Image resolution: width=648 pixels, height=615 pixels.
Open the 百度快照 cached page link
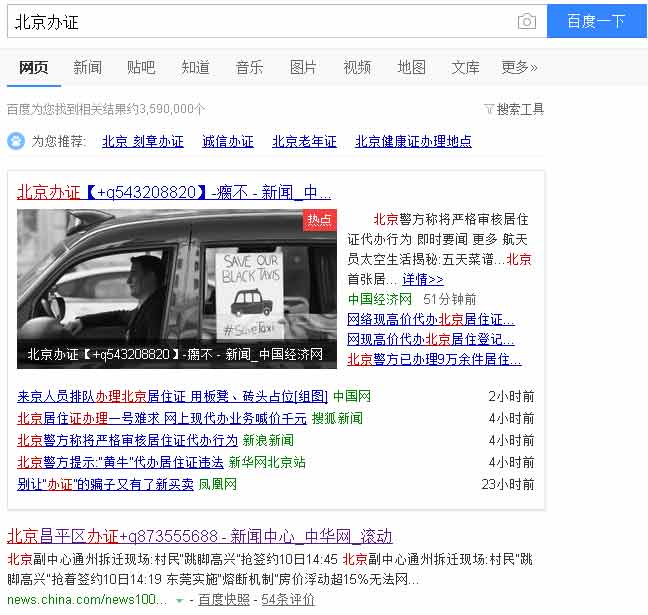click(223, 599)
